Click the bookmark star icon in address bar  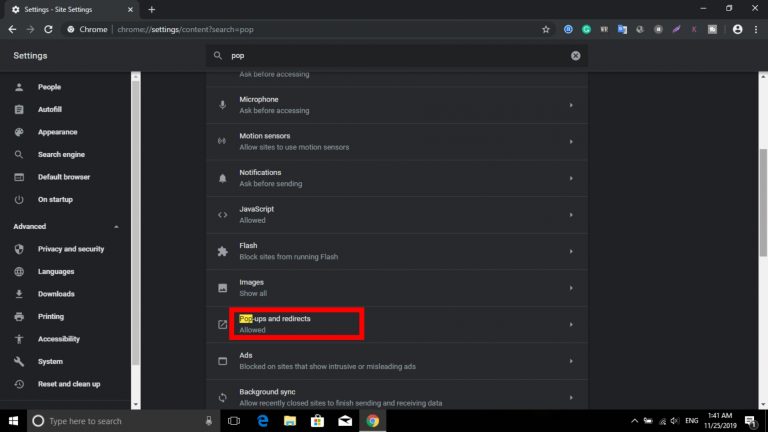point(546,30)
